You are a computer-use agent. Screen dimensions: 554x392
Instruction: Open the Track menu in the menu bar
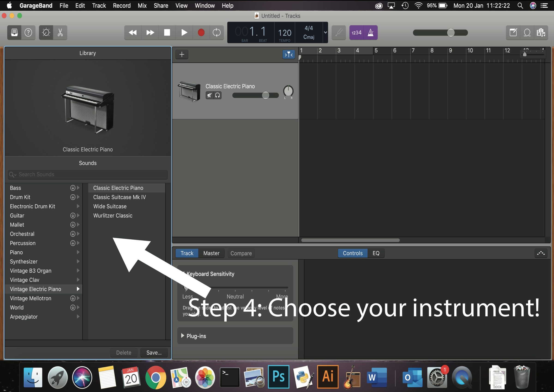point(99,5)
